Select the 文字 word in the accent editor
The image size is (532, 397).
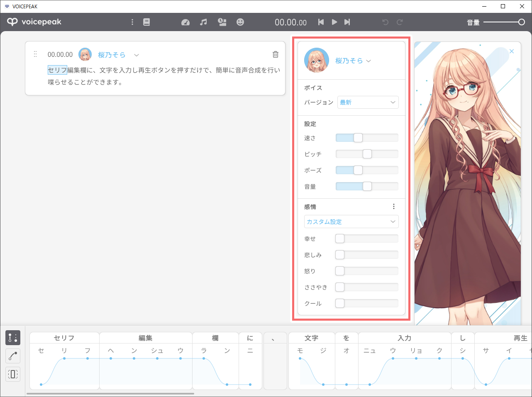click(x=312, y=338)
